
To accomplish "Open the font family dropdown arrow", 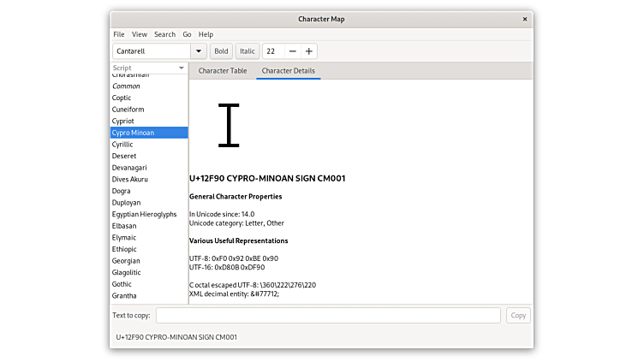I will point(198,51).
